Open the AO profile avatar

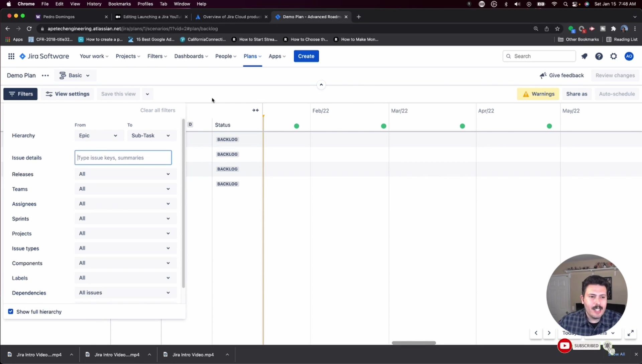(629, 56)
